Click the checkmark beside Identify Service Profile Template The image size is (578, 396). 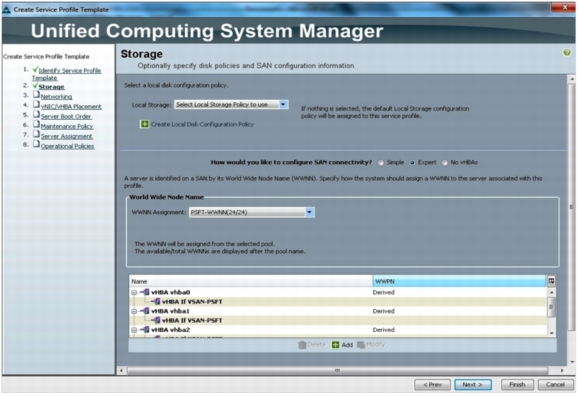click(35, 69)
